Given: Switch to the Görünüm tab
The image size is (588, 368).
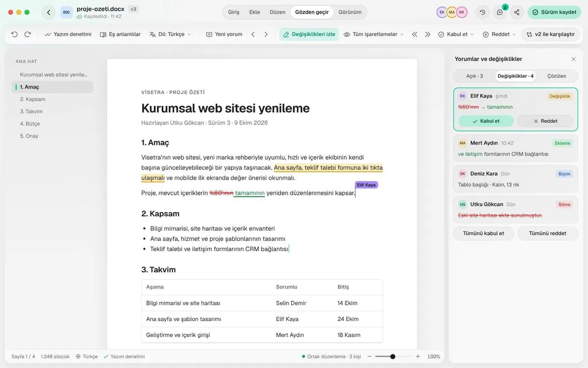Looking at the screenshot, I should pyautogui.click(x=350, y=12).
